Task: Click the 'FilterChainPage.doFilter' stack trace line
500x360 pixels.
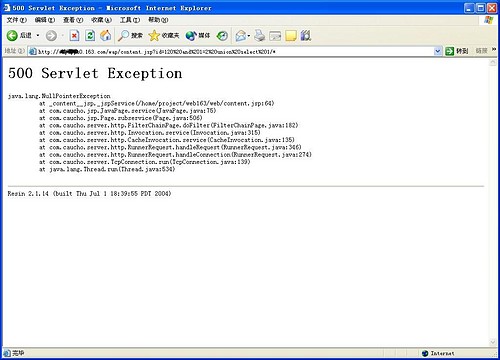Action: [x=169, y=125]
